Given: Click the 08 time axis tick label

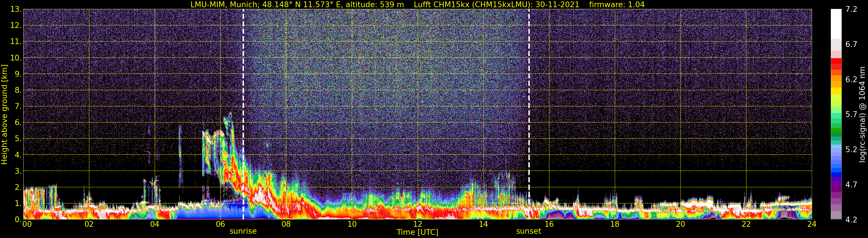Looking at the screenshot, I should point(286,224).
